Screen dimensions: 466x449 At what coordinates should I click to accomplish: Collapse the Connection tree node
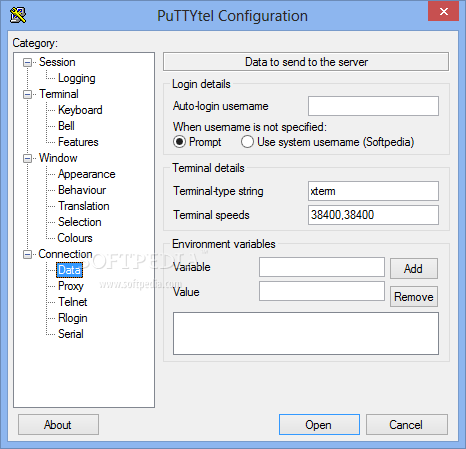tap(27, 254)
